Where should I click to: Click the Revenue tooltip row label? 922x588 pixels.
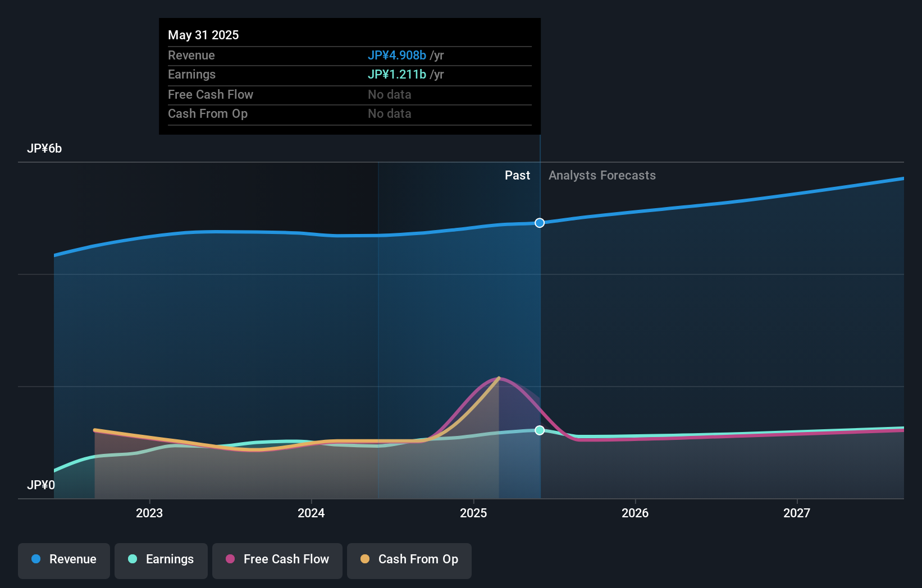(x=191, y=55)
